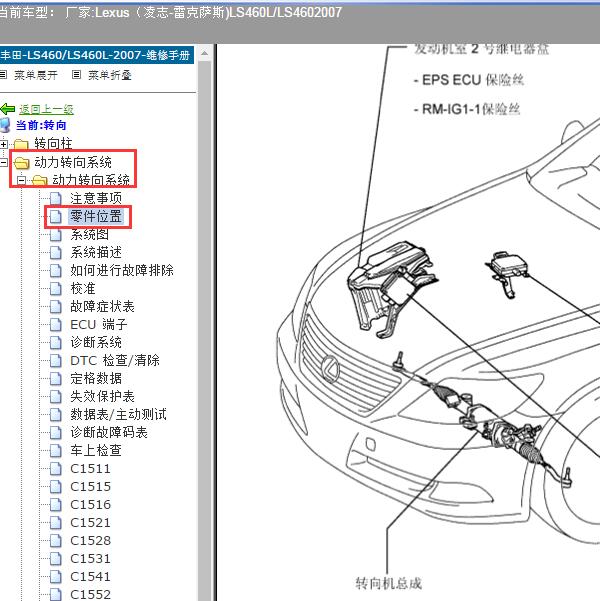Open 如何进行故障排除 page

pyautogui.click(x=122, y=270)
